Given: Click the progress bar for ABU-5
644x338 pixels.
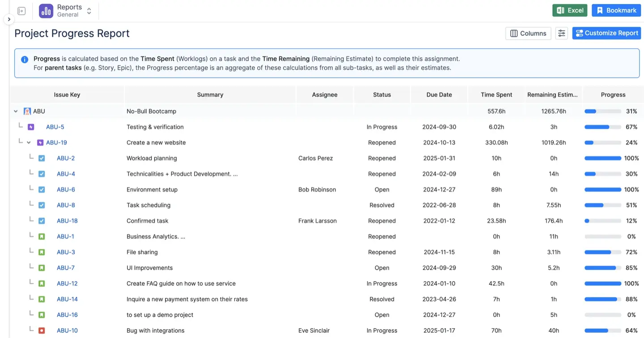Looking at the screenshot, I should coord(602,127).
